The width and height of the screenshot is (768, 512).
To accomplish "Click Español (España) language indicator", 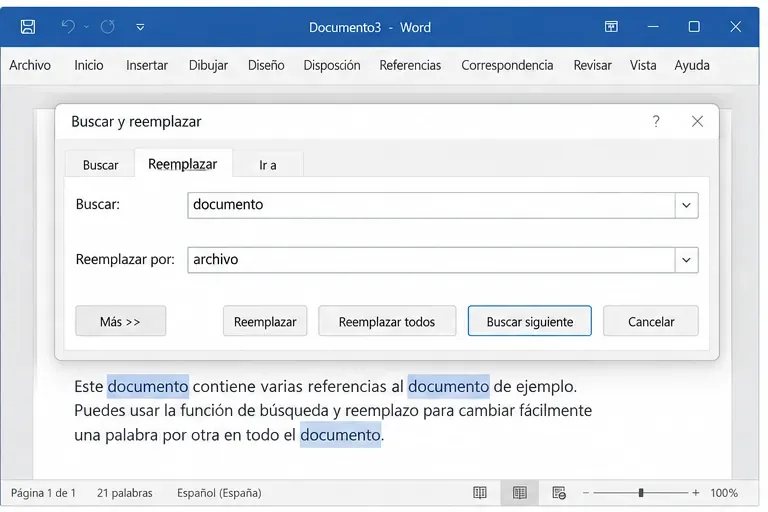I will [219, 493].
